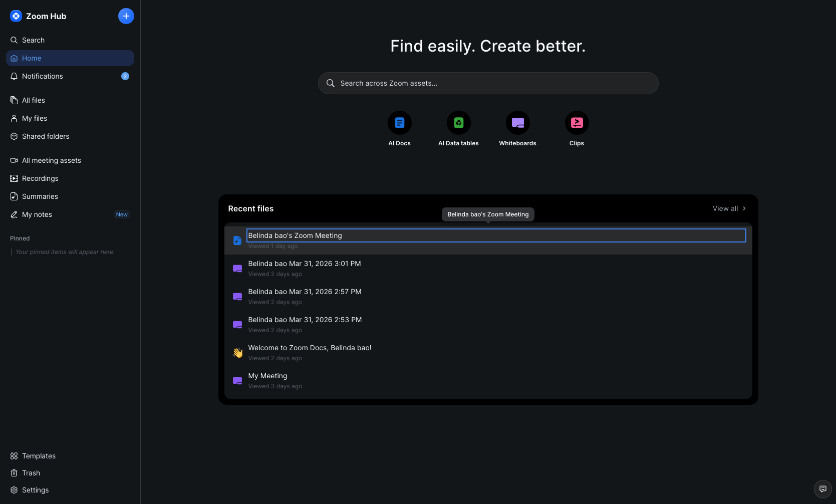
Task: Open Shared folders in the sidebar
Action: (x=70, y=136)
